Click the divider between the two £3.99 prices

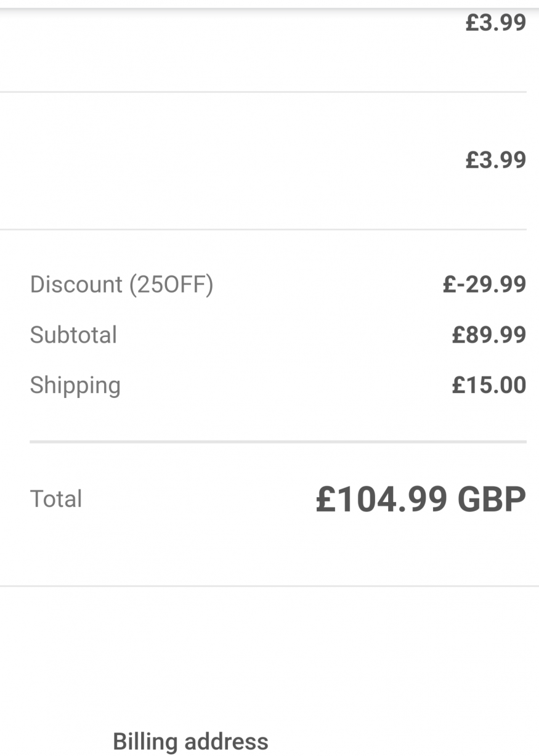pyautogui.click(x=263, y=92)
